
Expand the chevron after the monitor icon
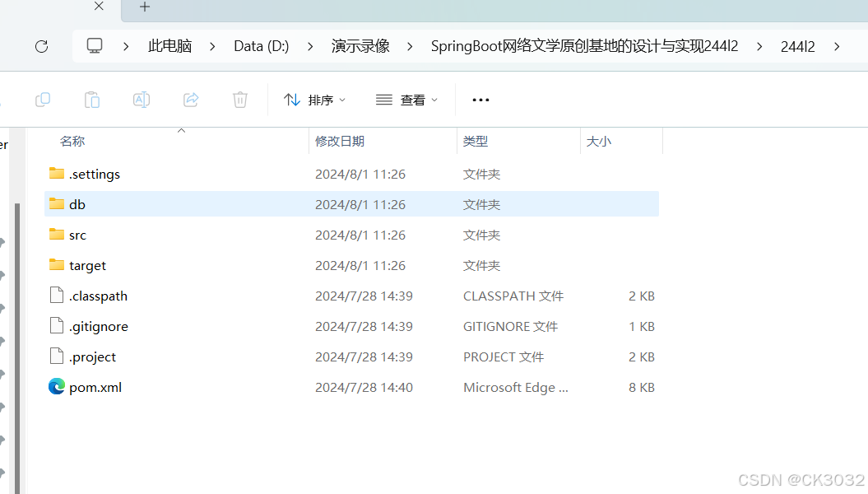[x=126, y=47]
